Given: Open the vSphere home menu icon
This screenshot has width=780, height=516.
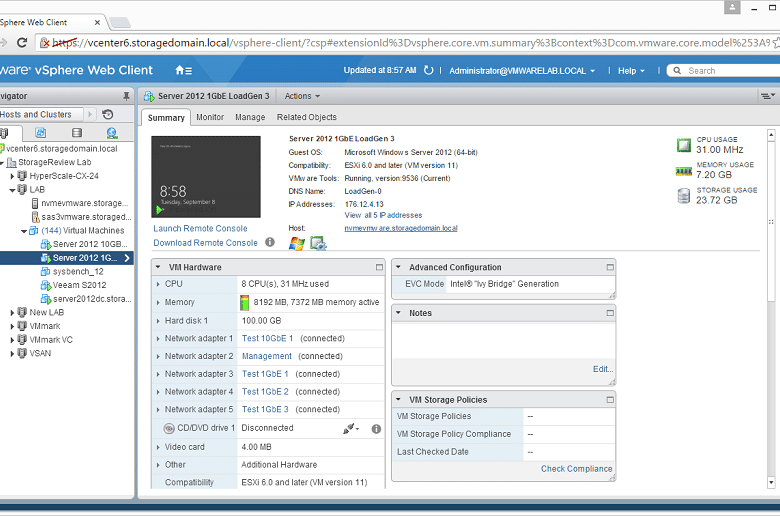Looking at the screenshot, I should click(183, 71).
